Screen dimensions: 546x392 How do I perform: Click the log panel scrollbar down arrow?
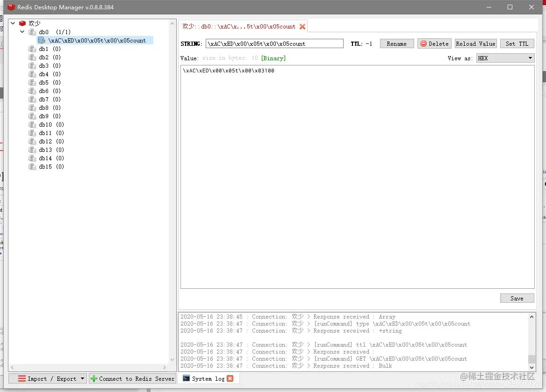[x=532, y=367]
